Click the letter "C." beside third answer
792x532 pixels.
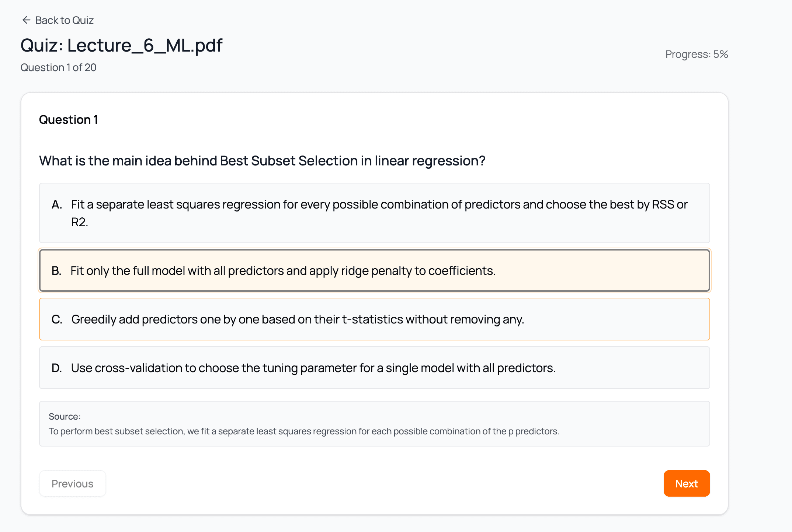pyautogui.click(x=57, y=319)
